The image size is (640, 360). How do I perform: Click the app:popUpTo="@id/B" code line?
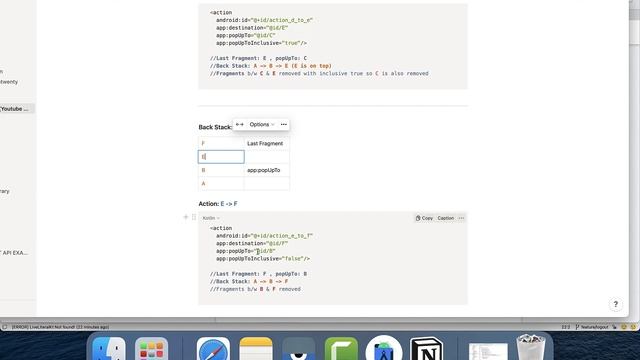[x=246, y=251]
